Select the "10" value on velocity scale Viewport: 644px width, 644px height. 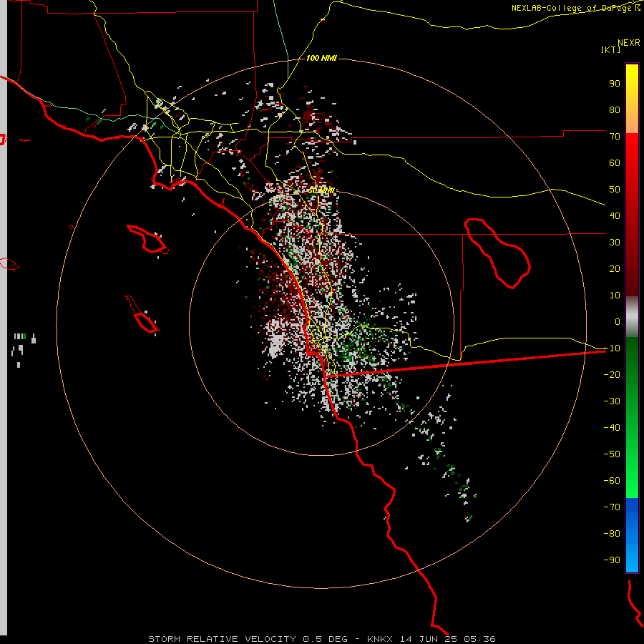[x=615, y=296]
